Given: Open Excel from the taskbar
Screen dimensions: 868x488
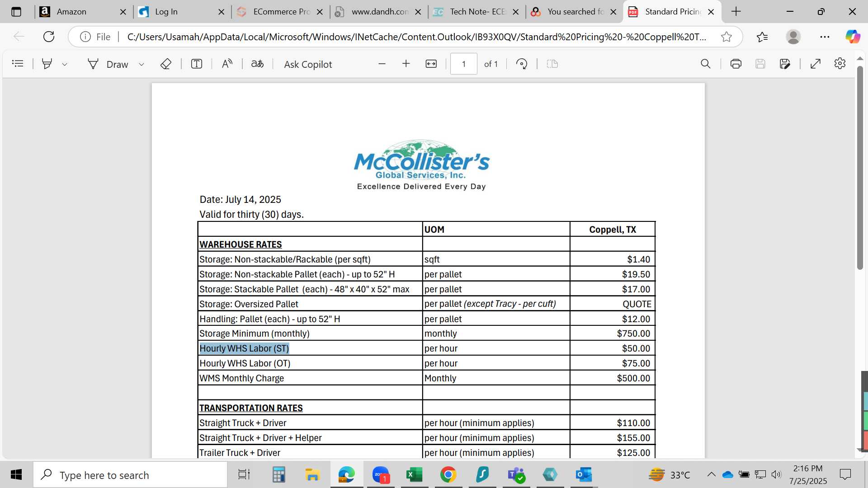Looking at the screenshot, I should coord(415,474).
